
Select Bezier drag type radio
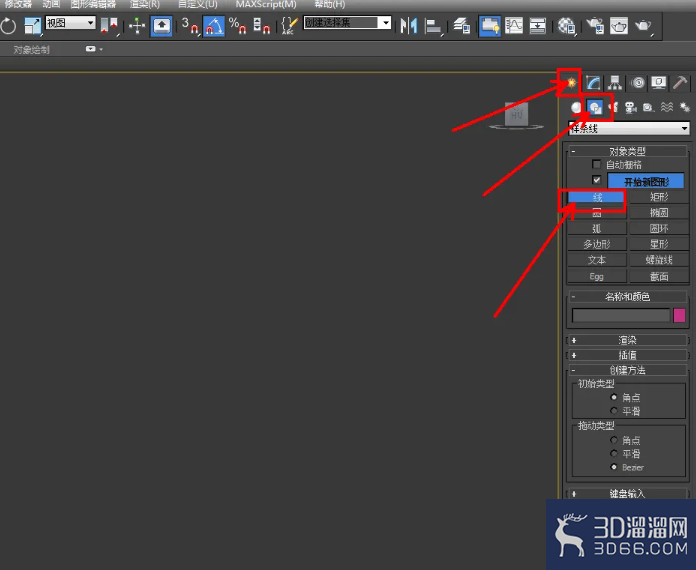pyautogui.click(x=614, y=467)
